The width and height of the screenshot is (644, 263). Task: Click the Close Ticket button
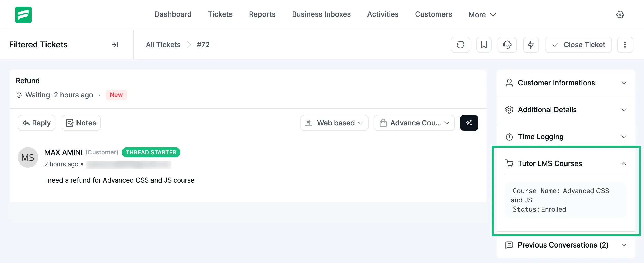[578, 45]
